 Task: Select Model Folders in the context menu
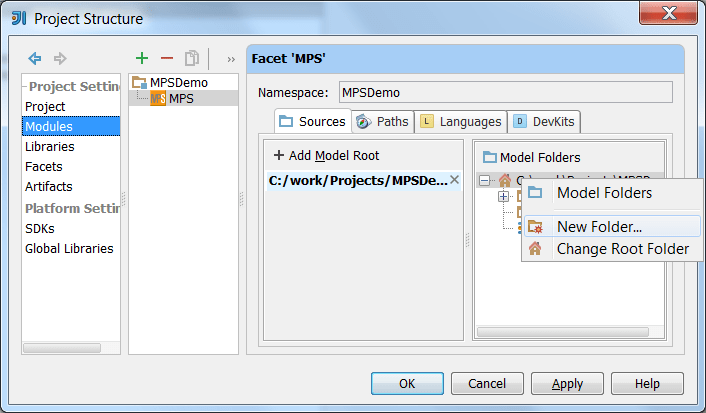coord(604,193)
